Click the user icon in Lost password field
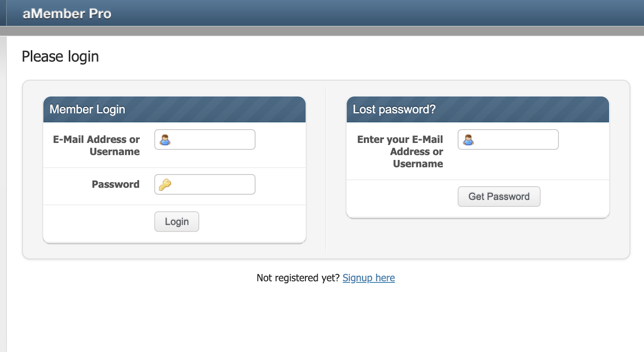This screenshot has width=644, height=352. tap(469, 140)
